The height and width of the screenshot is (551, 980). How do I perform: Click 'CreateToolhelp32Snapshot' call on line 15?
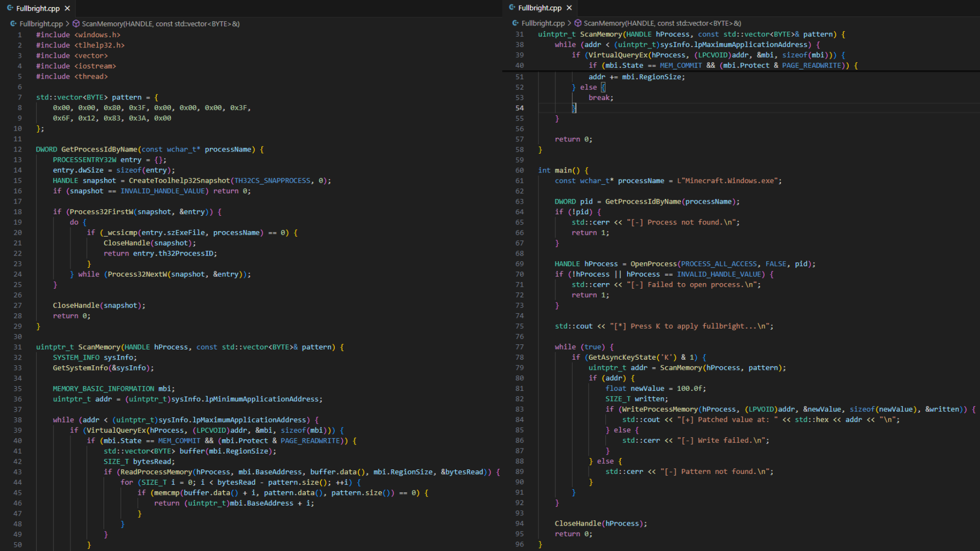click(x=179, y=180)
